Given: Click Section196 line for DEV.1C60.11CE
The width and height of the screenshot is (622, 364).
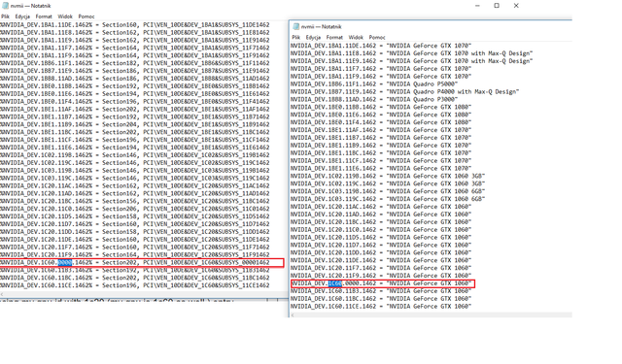Looking at the screenshot, I should (134, 285).
